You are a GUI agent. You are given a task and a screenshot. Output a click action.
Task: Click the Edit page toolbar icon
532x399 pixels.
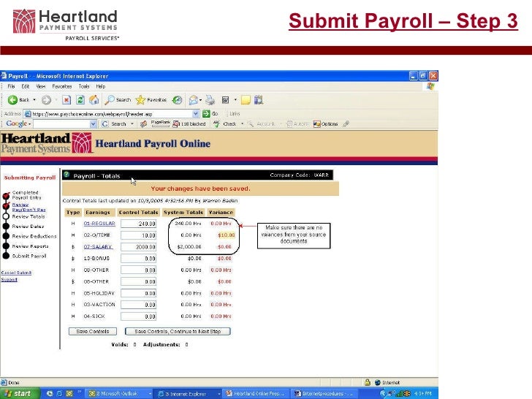point(225,99)
